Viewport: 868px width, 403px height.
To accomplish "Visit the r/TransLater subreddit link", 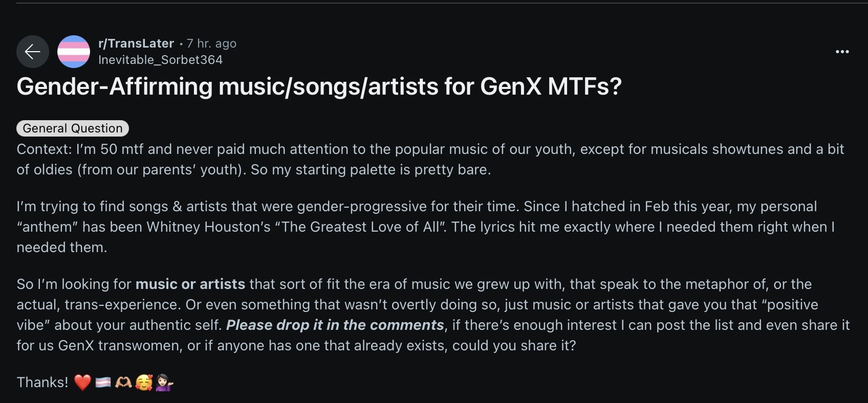I will tap(136, 43).
